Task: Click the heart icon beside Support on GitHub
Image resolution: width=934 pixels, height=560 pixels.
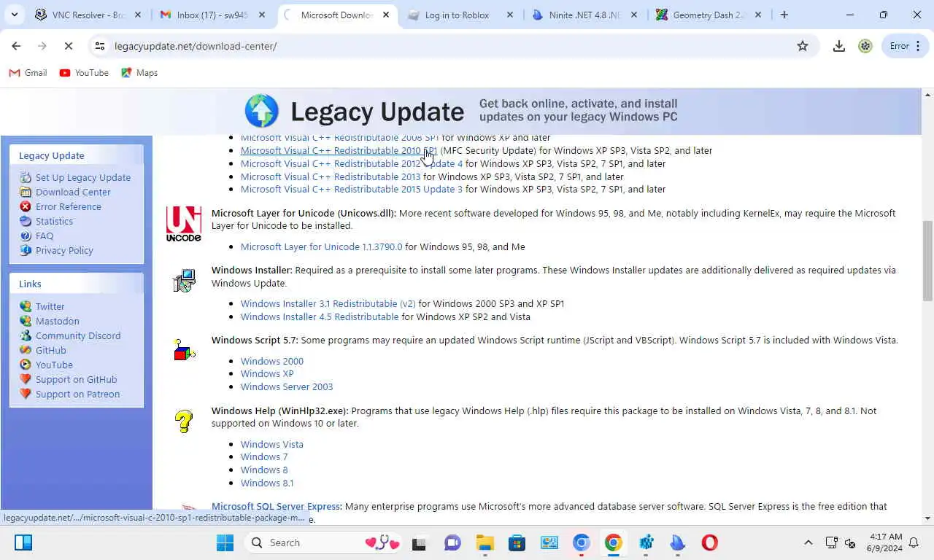Action: [x=26, y=379]
